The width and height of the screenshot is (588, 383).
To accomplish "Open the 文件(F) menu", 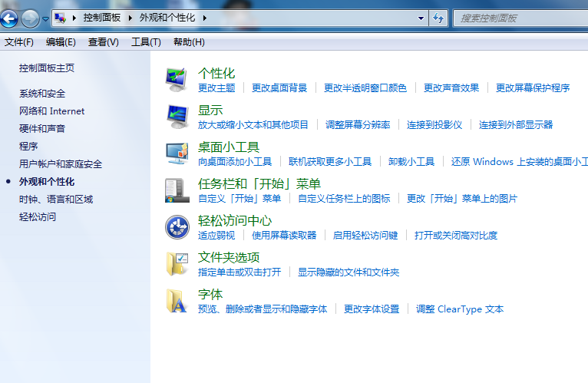I will (x=18, y=42).
